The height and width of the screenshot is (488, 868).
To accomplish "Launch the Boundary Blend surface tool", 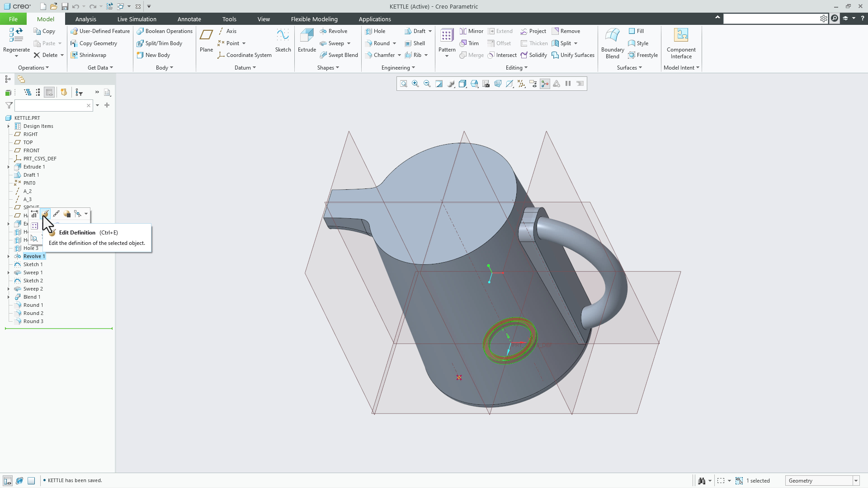I will coord(613,43).
